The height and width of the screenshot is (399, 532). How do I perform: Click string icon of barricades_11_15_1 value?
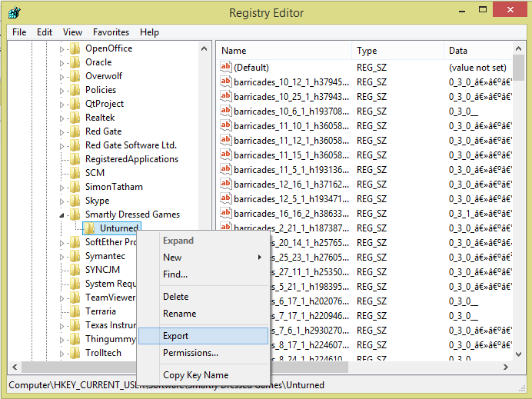tap(225, 155)
